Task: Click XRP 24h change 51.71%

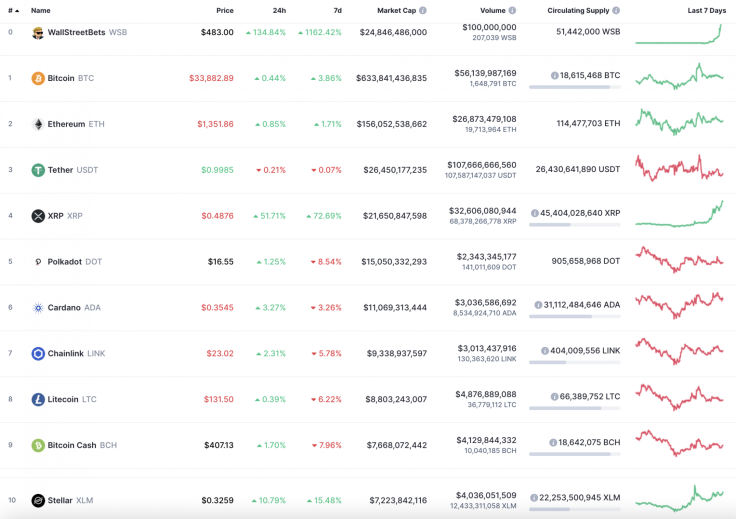Action: 269,216
